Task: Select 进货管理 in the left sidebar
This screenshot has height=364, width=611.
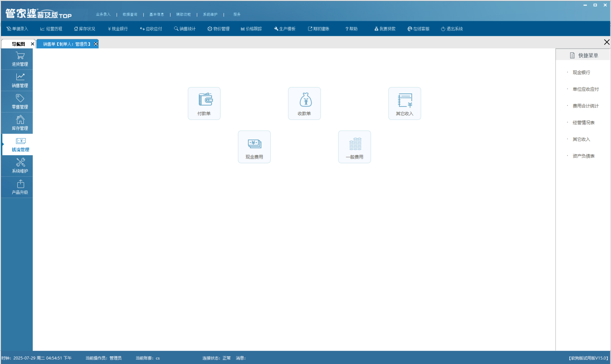Action: tap(17, 59)
